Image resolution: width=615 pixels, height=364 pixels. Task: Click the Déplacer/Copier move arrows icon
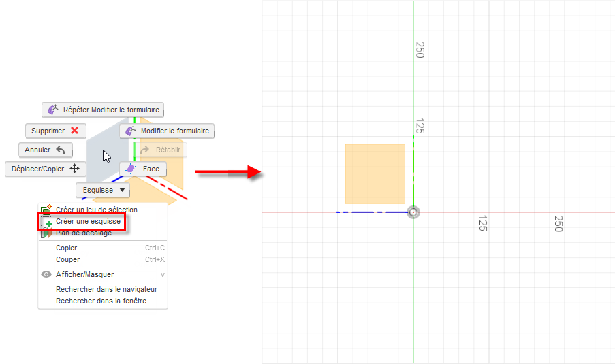point(74,169)
